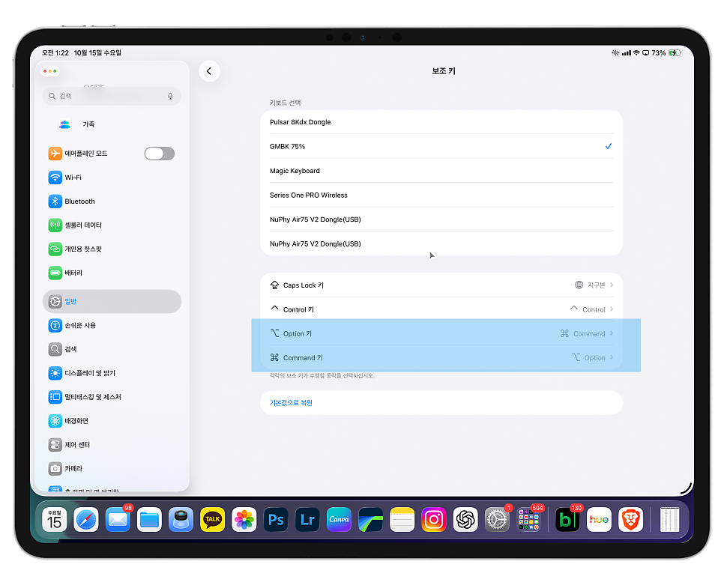The image size is (724, 588).
Task: Click the window control dots in sidebar
Action: click(x=50, y=71)
